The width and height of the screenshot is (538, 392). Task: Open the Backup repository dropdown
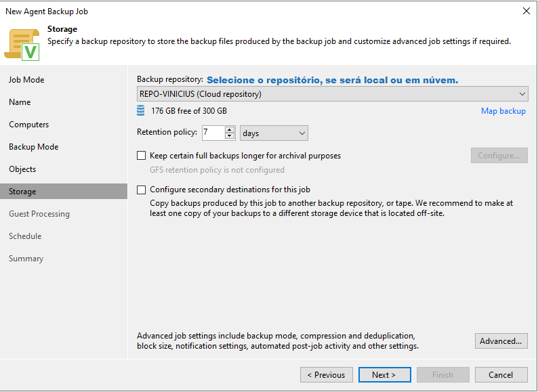[332, 94]
